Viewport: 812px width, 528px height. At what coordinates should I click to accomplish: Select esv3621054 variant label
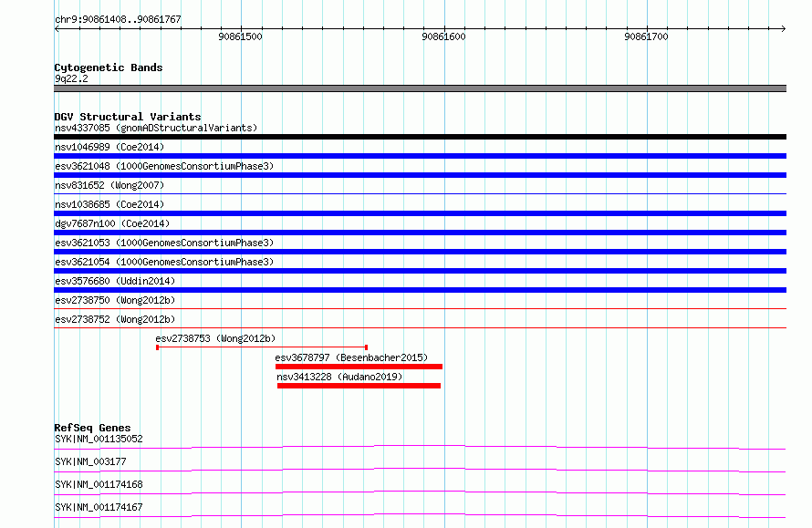point(164,262)
